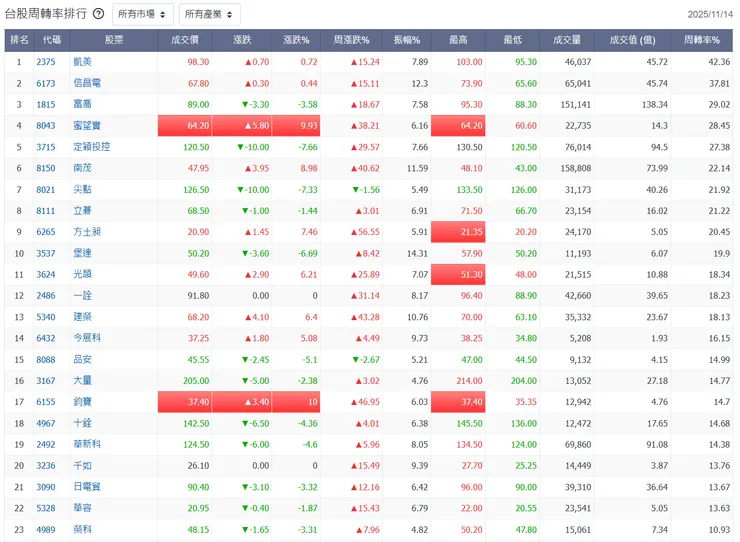740x542 pixels.
Task: Select turnover rate 42.36 cell
Action: [719, 62]
